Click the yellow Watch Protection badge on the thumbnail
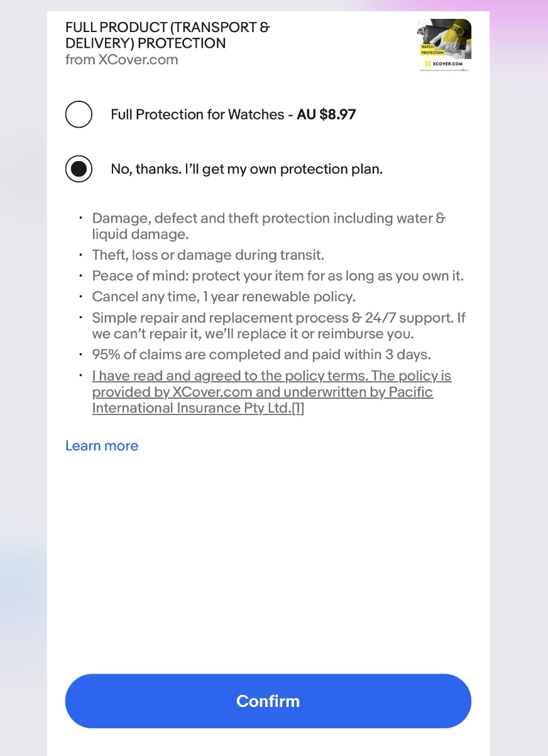This screenshot has width=548, height=756. coord(431,50)
